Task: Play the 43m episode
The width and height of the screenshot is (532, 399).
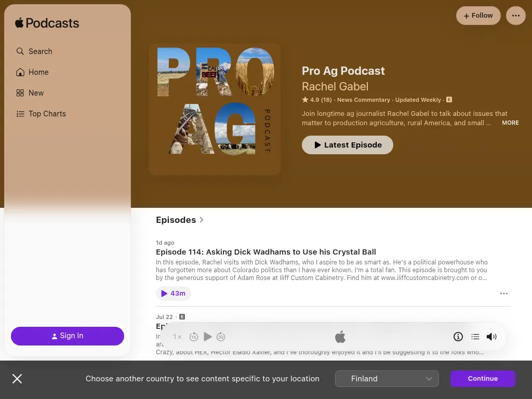Action: point(173,294)
